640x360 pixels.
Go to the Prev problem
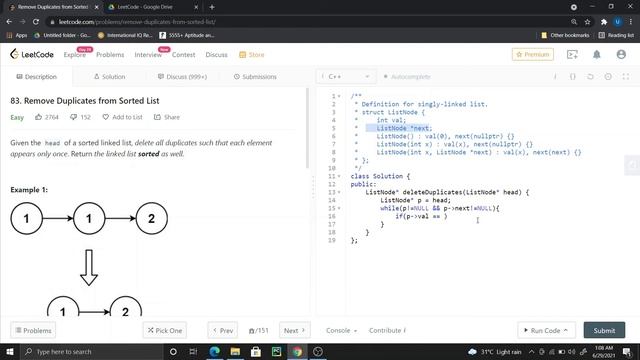(223, 330)
